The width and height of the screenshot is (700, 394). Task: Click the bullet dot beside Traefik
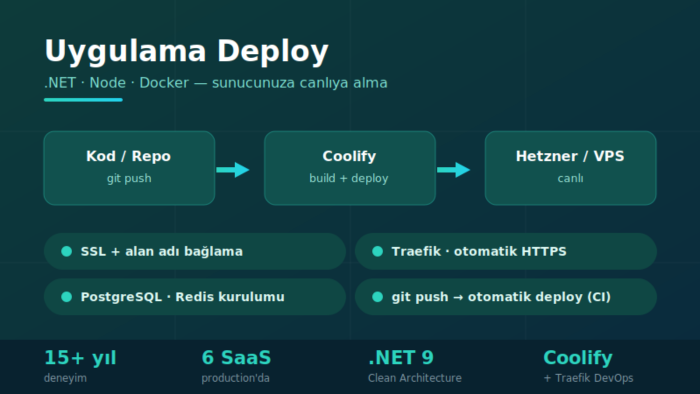point(377,251)
